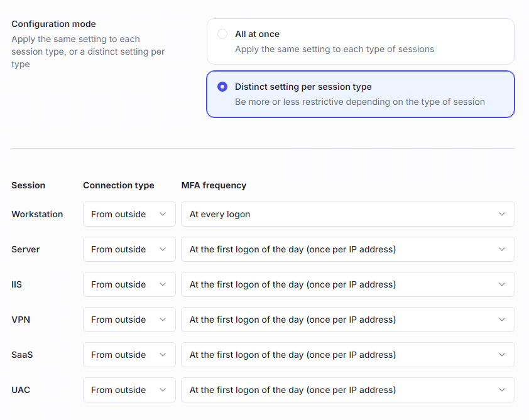Expand Server MFA frequency dropdown
This screenshot has width=529, height=420.
click(347, 249)
